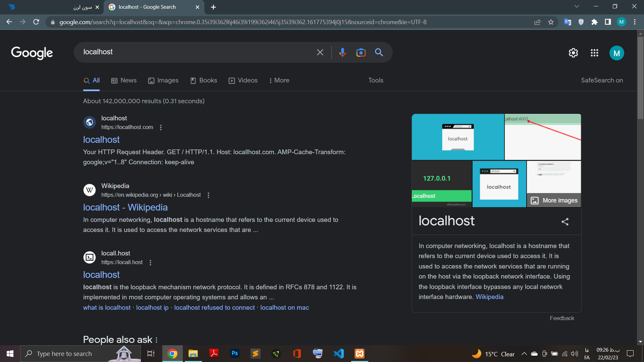Open Google quick settings gear
Viewport: 644px width, 362px height.
[x=573, y=53]
